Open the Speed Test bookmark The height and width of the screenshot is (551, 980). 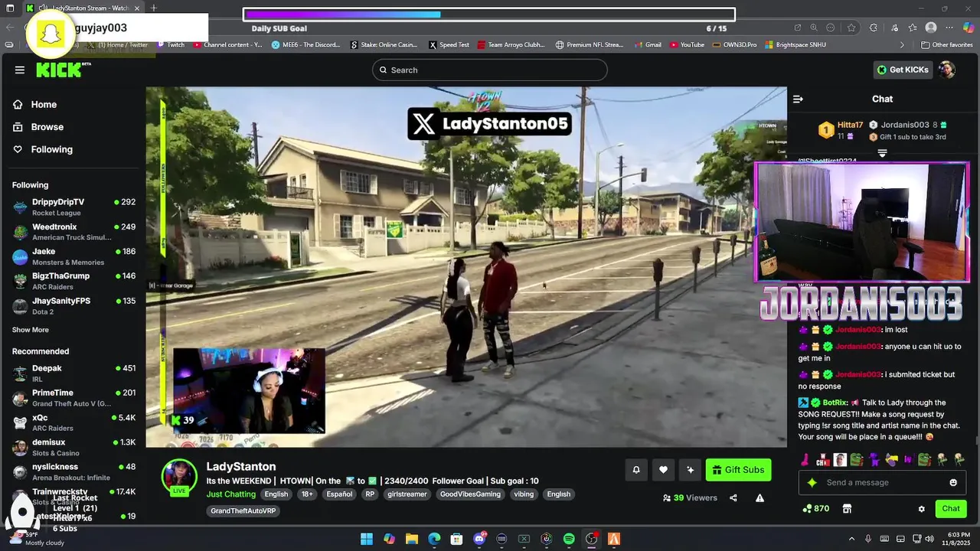tap(449, 45)
